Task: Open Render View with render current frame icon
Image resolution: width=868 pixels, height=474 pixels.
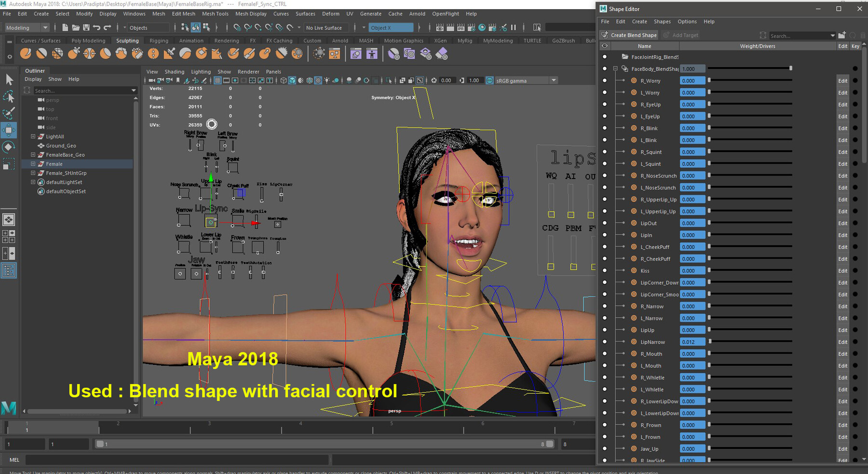Action: coord(452,28)
